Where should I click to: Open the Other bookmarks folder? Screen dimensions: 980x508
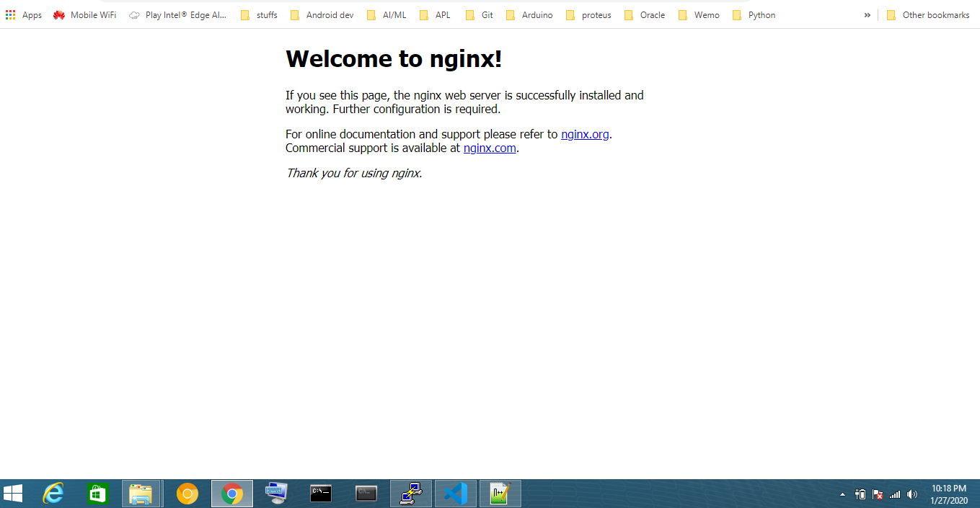coord(928,14)
